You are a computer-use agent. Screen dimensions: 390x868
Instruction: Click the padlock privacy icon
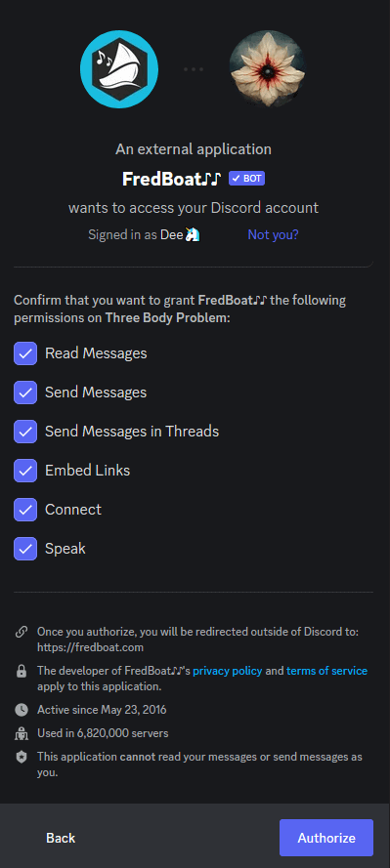tap(22, 672)
